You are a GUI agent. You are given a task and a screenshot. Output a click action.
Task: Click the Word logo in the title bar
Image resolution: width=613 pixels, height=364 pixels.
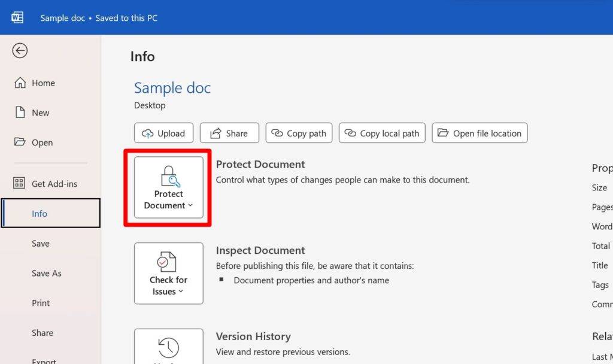[x=17, y=17]
